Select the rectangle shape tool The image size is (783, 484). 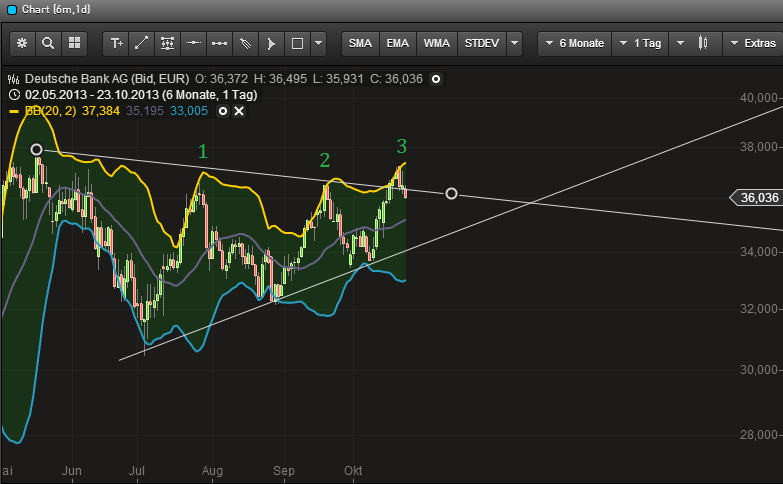pyautogui.click(x=297, y=43)
